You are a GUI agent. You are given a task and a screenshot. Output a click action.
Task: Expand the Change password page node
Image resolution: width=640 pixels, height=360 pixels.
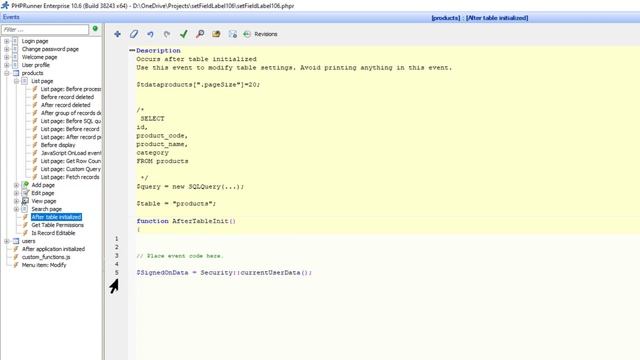[7, 49]
